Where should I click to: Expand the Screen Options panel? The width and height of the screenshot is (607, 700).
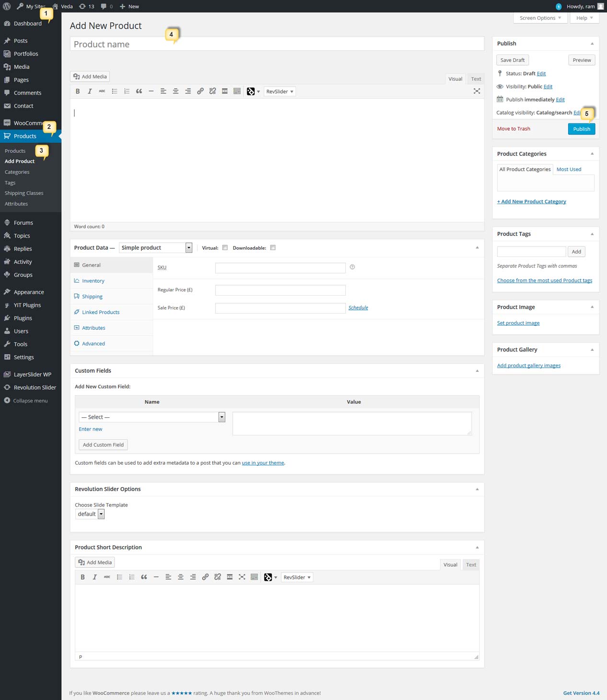(x=540, y=18)
